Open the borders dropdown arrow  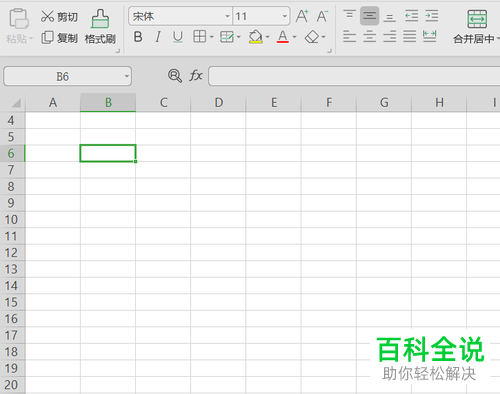[x=211, y=37]
